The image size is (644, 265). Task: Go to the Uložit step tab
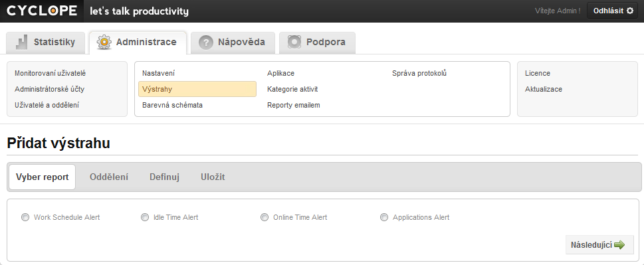coord(213,177)
